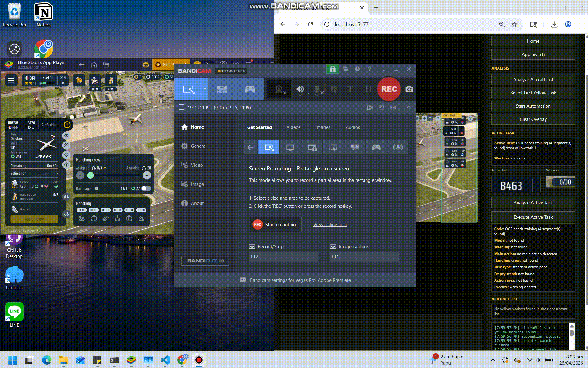Click the back arrow in Get Started mode row
The width and height of the screenshot is (588, 368).
(250, 147)
